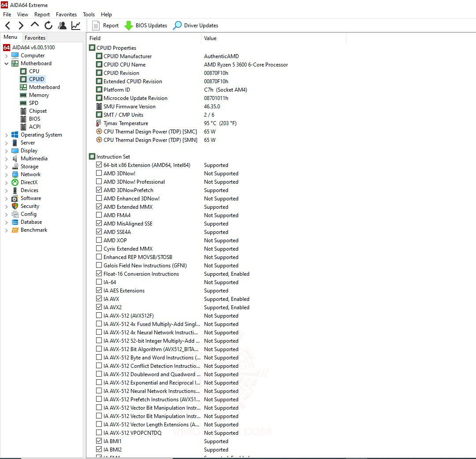476x459 pixels.
Task: Select CPUID in the Motherboard tree
Action: click(x=37, y=79)
